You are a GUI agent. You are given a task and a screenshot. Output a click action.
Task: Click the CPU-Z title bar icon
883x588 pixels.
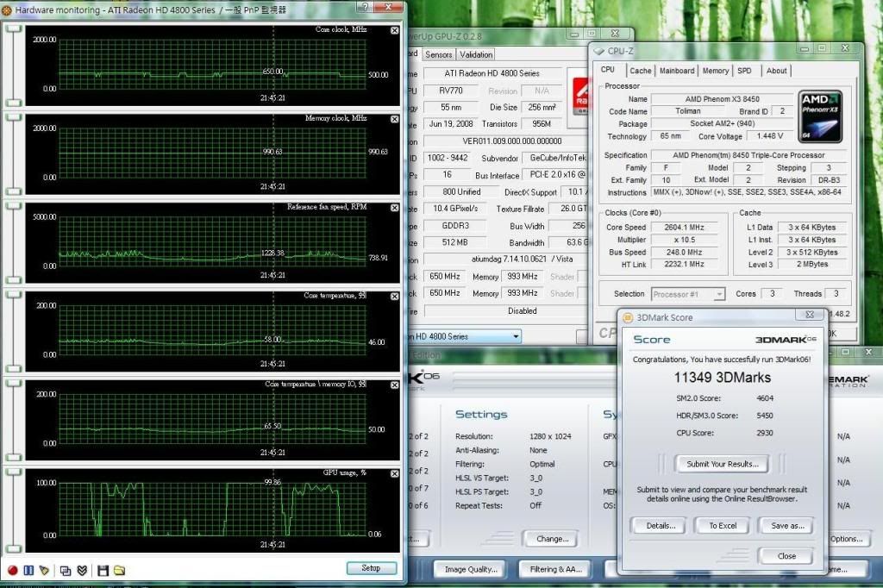(x=598, y=51)
